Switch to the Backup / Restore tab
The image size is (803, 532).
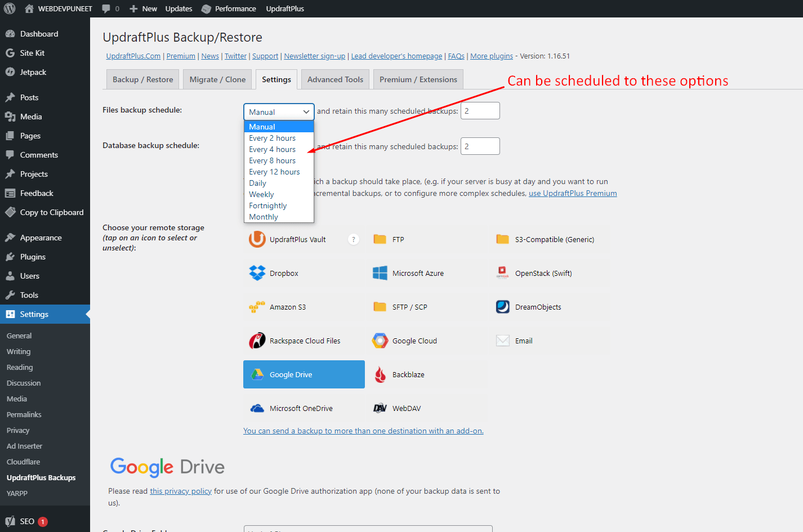pos(143,79)
